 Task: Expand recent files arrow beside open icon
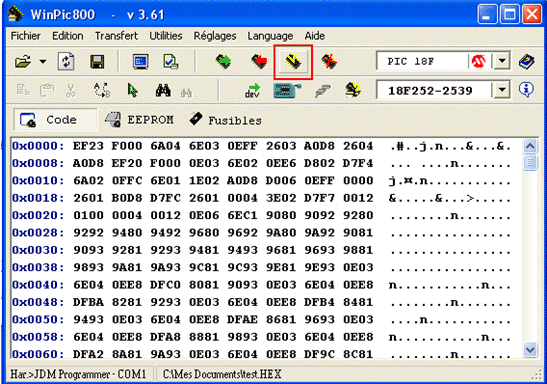43,62
